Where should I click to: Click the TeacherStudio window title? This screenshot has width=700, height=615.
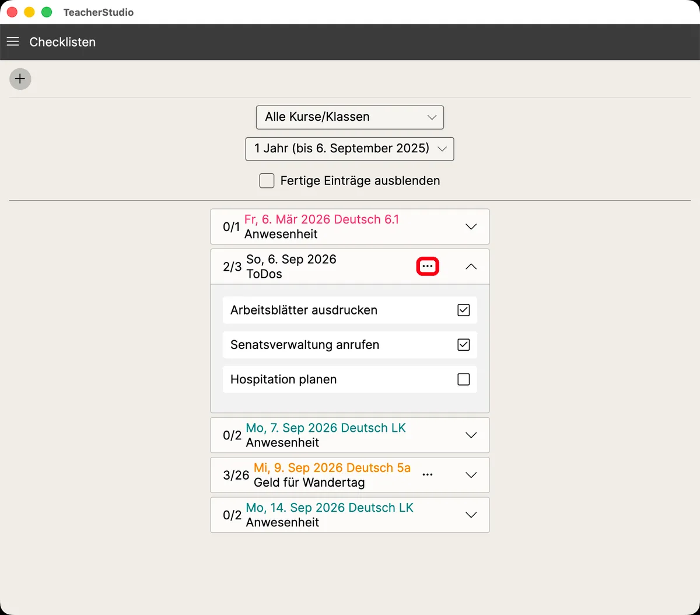(x=99, y=12)
